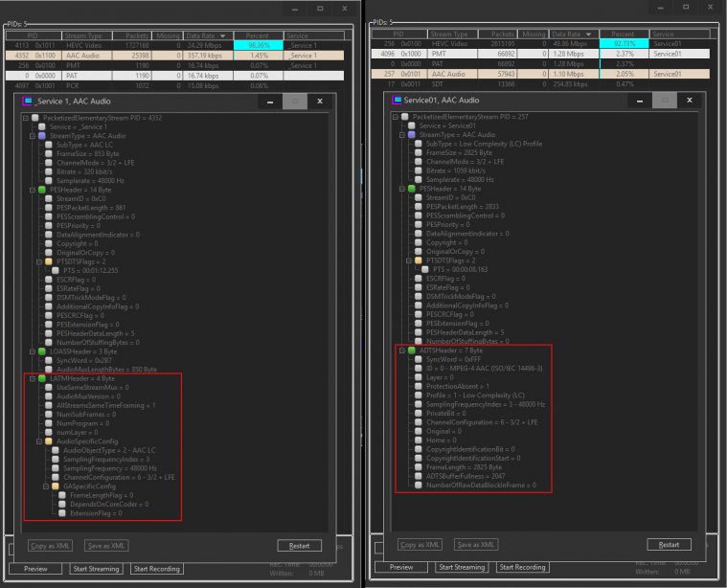Select the green PESHeader icon in _Service 1 tree
The width and height of the screenshot is (727, 588).
coord(42,190)
